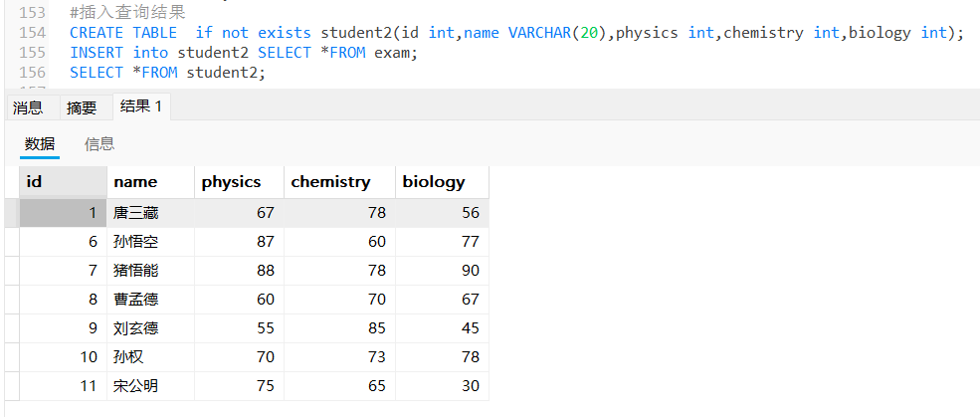Click the name cell 曹孟德
The image size is (980, 417).
150,300
